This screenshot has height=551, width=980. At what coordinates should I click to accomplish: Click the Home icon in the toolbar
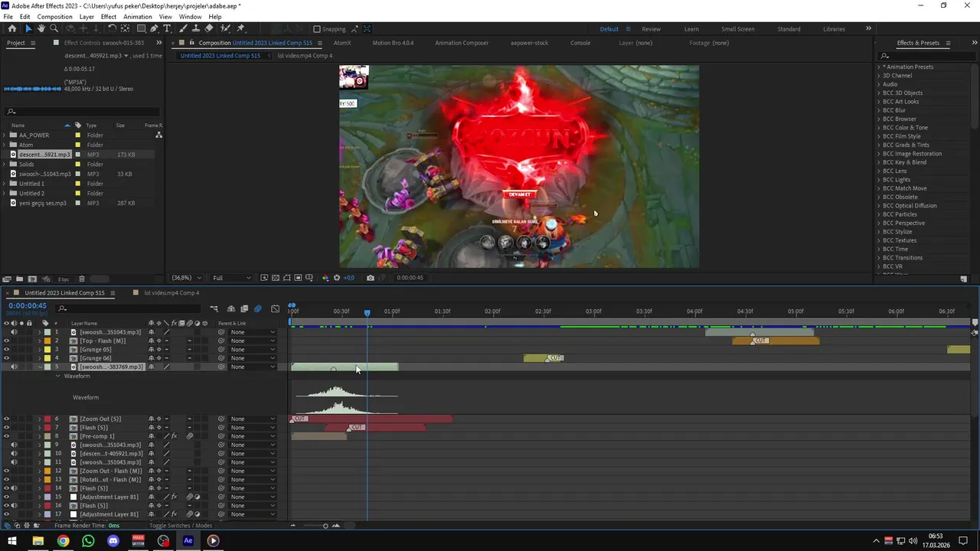tap(12, 28)
